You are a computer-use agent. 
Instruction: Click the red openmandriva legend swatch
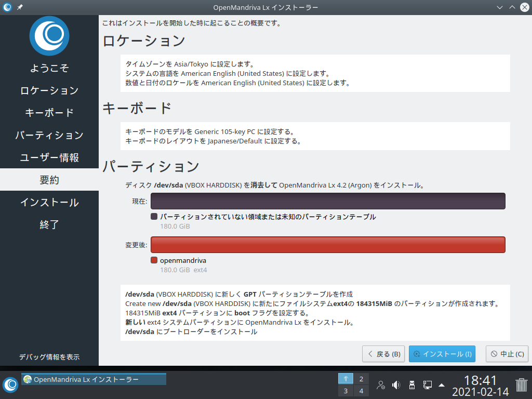pos(154,260)
